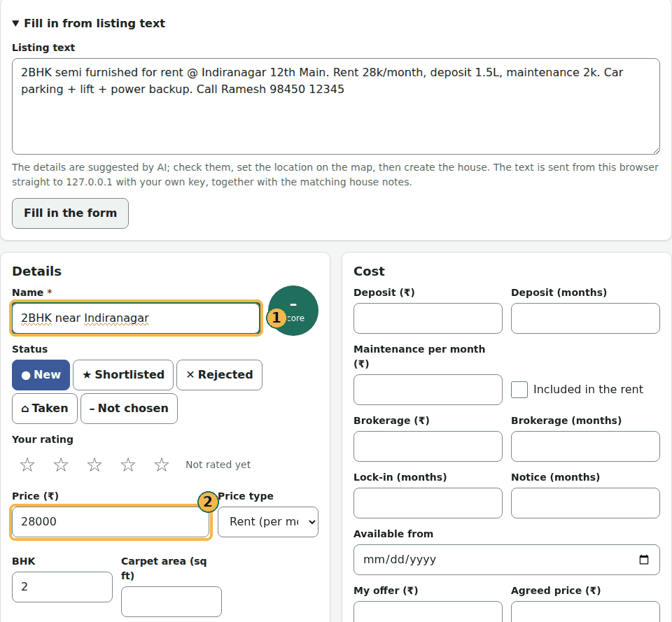
Task: Set your rating to four stars
Action: point(128,465)
